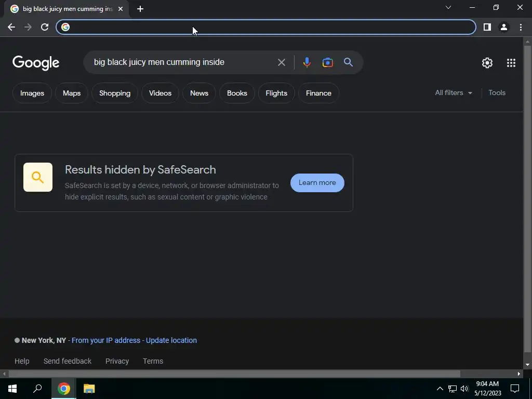
Task: Open Windows taskbar search
Action: (37, 389)
